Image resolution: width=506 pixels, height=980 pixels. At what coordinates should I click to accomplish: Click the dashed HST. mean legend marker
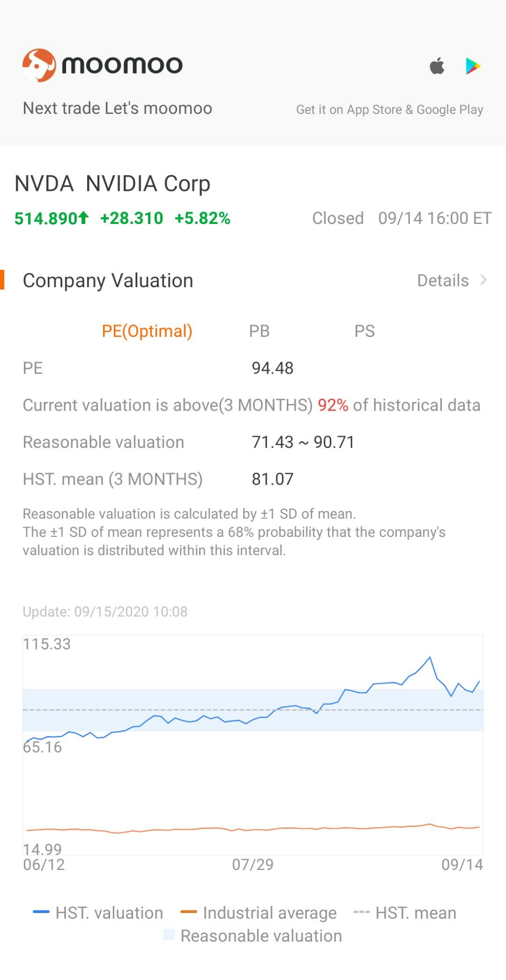point(361,913)
